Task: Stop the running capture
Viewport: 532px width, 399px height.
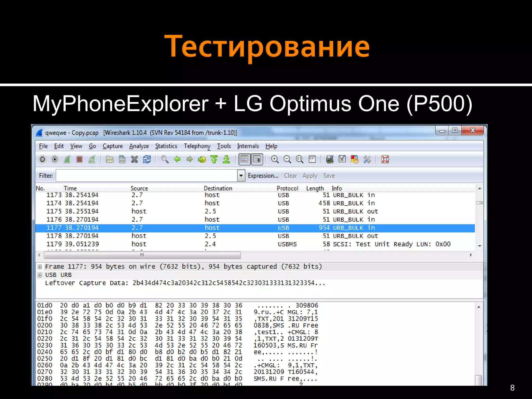Action: [79, 159]
